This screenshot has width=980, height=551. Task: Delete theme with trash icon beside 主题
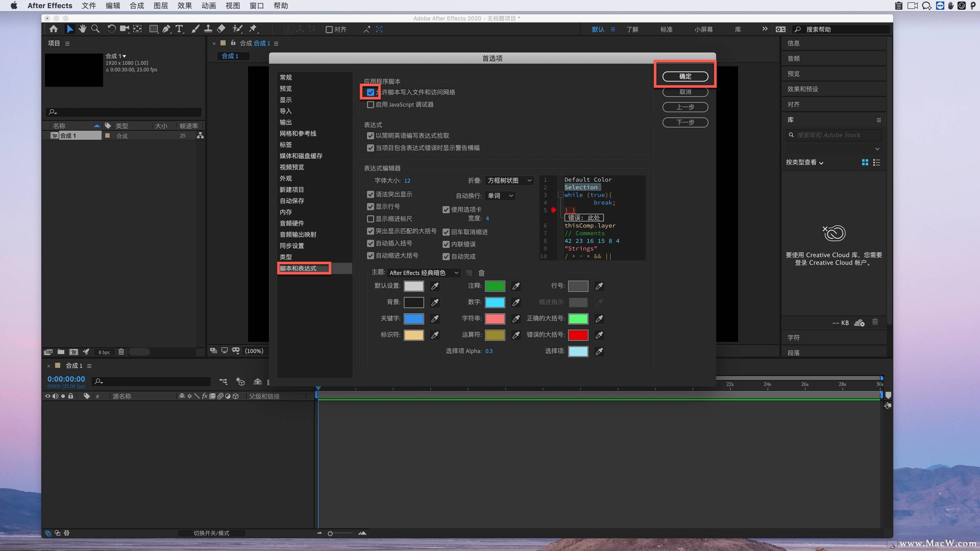click(x=481, y=273)
